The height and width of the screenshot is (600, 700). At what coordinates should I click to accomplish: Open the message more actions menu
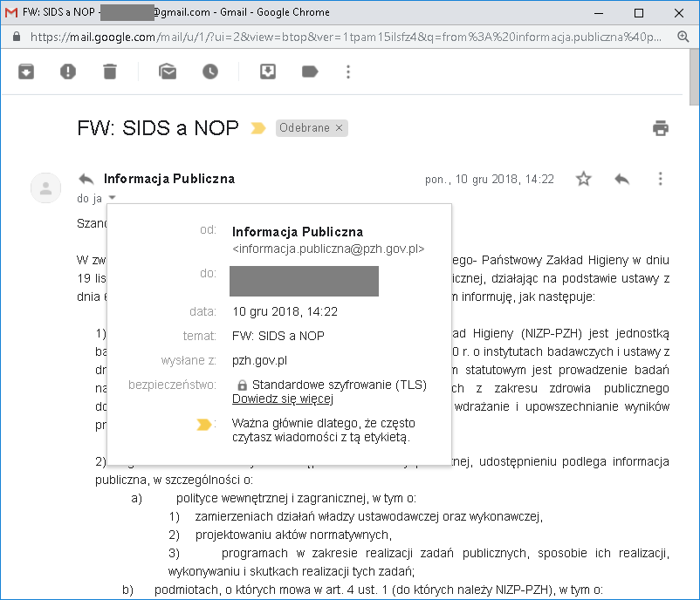pos(661,179)
